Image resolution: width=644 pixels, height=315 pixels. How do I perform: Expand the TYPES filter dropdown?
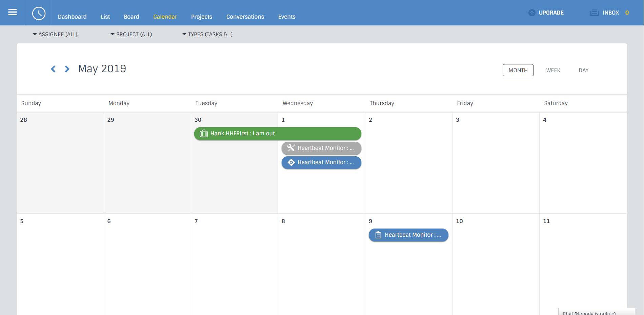(207, 35)
